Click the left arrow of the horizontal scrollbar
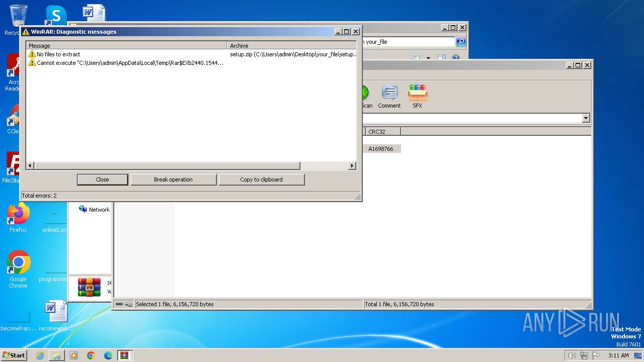The width and height of the screenshot is (644, 362). tap(30, 166)
